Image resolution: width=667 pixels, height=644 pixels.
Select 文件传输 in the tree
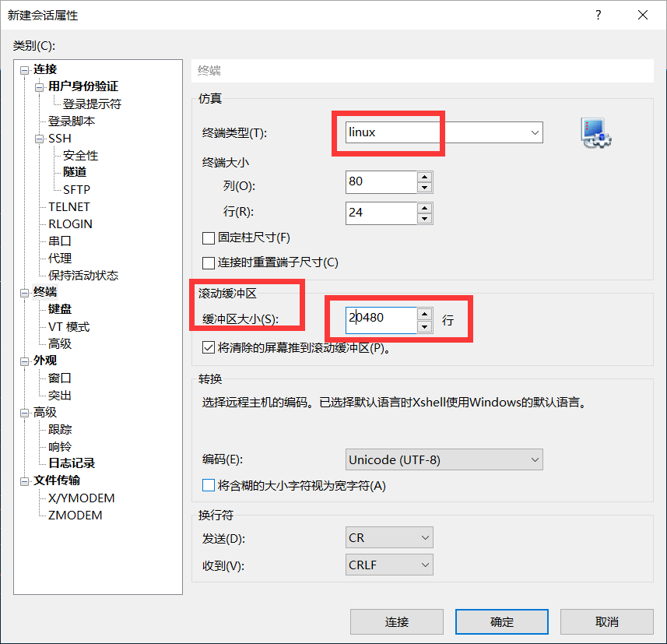coord(57,480)
